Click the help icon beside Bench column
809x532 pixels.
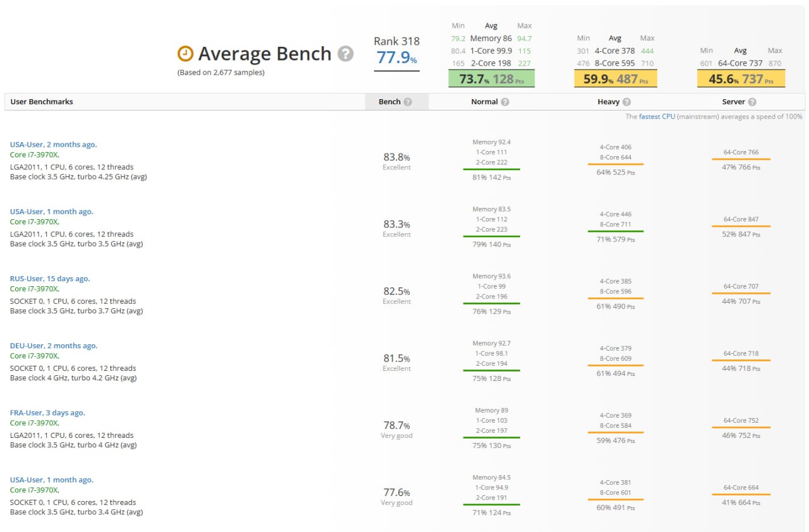(408, 102)
